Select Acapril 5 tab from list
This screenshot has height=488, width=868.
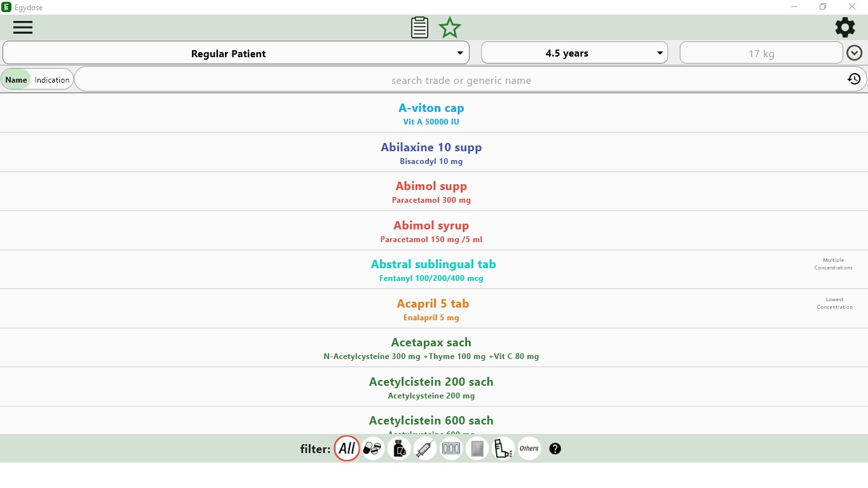(433, 309)
